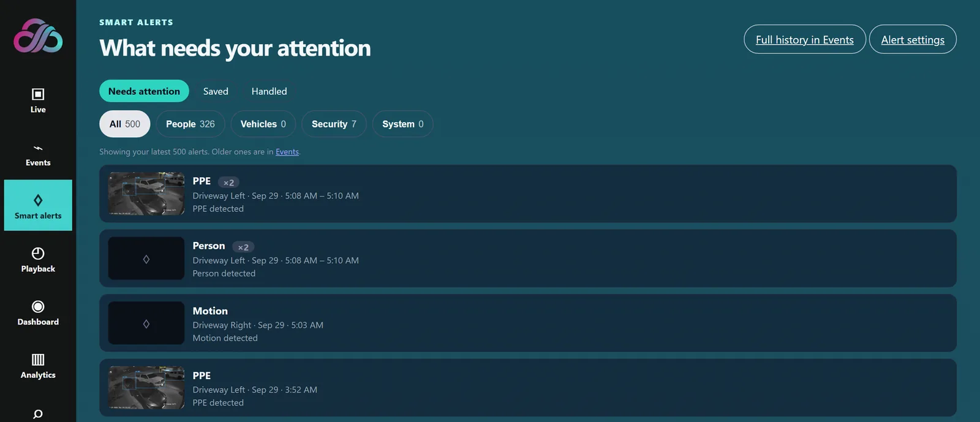Open Analytics from the sidebar
The height and width of the screenshot is (422, 980).
[x=38, y=366]
